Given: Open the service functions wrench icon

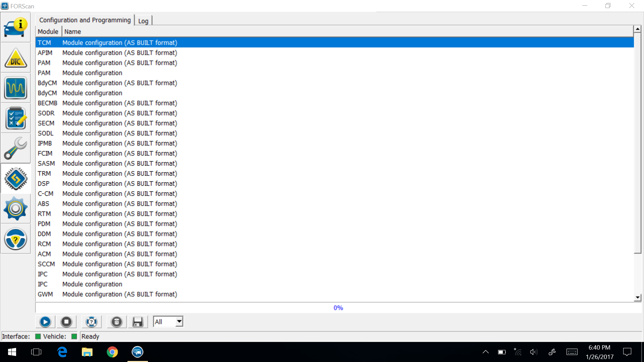Looking at the screenshot, I should 15,148.
